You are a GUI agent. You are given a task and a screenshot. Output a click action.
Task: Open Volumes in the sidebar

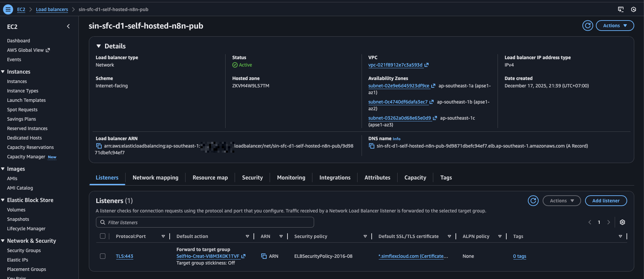[x=16, y=210]
